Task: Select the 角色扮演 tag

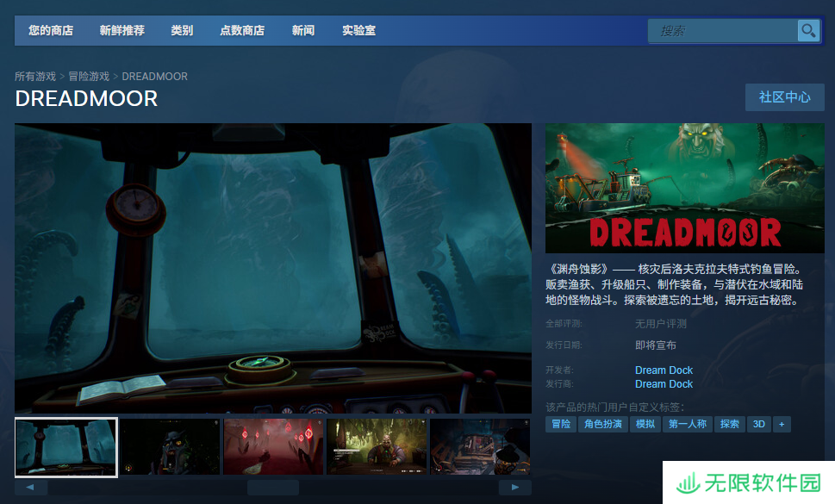Action: point(603,424)
